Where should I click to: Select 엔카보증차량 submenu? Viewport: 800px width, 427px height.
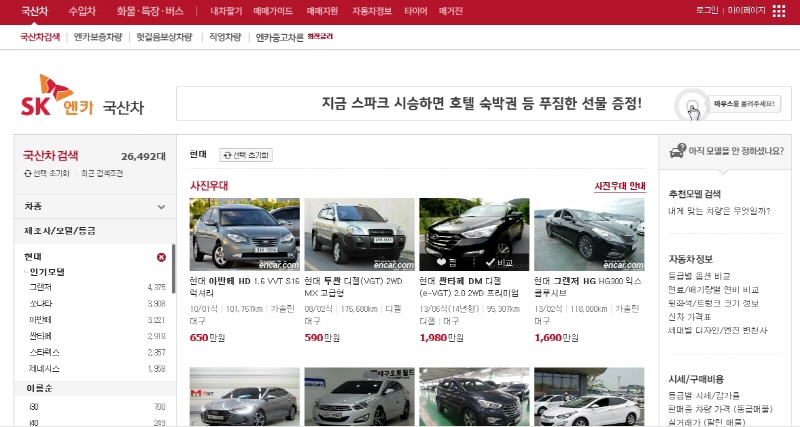pos(98,37)
